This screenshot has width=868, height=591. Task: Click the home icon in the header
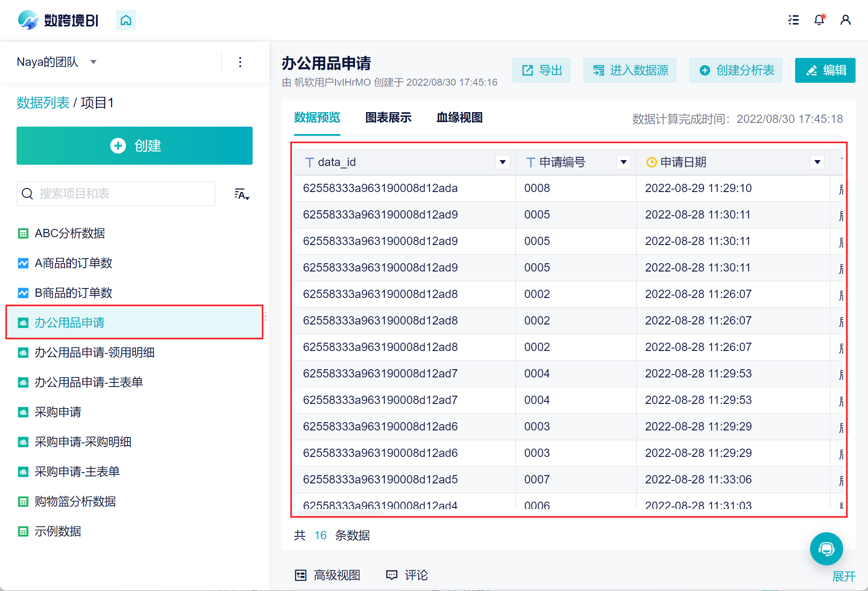pos(126,20)
